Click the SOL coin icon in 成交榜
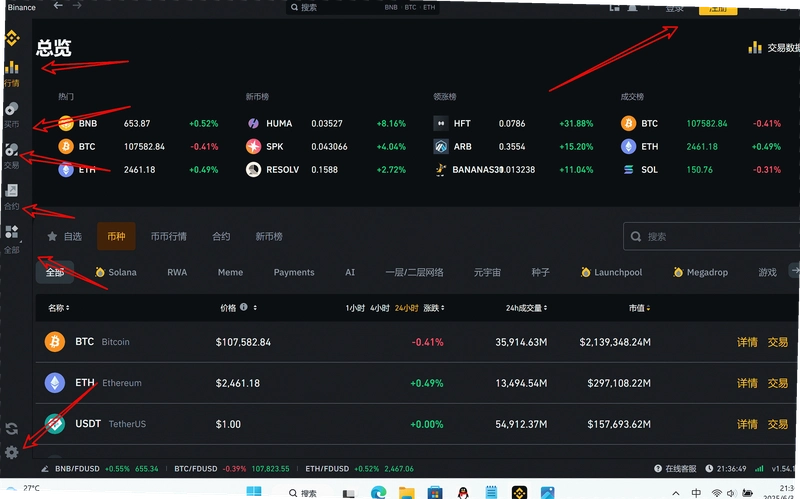800x499 pixels. click(629, 169)
